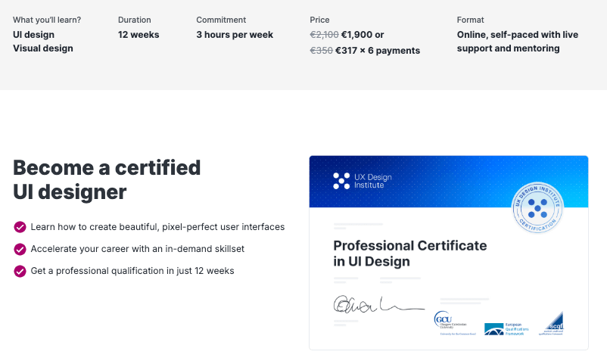Click 'Professional Certificate in UI Design' title
The height and width of the screenshot is (364, 607).
410,254
